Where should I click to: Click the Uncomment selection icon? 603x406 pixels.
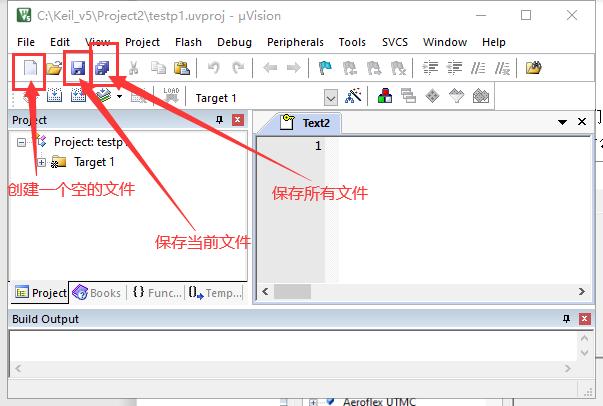pos(502,68)
